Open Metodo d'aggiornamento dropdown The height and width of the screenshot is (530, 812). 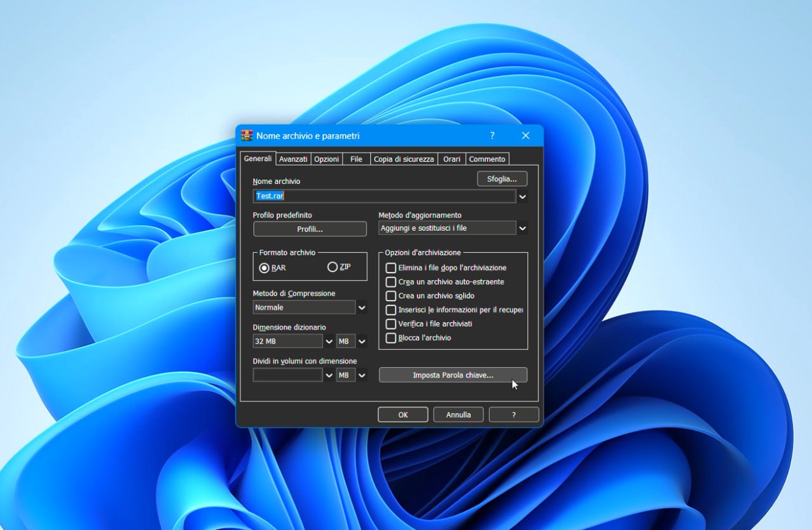[x=522, y=228]
